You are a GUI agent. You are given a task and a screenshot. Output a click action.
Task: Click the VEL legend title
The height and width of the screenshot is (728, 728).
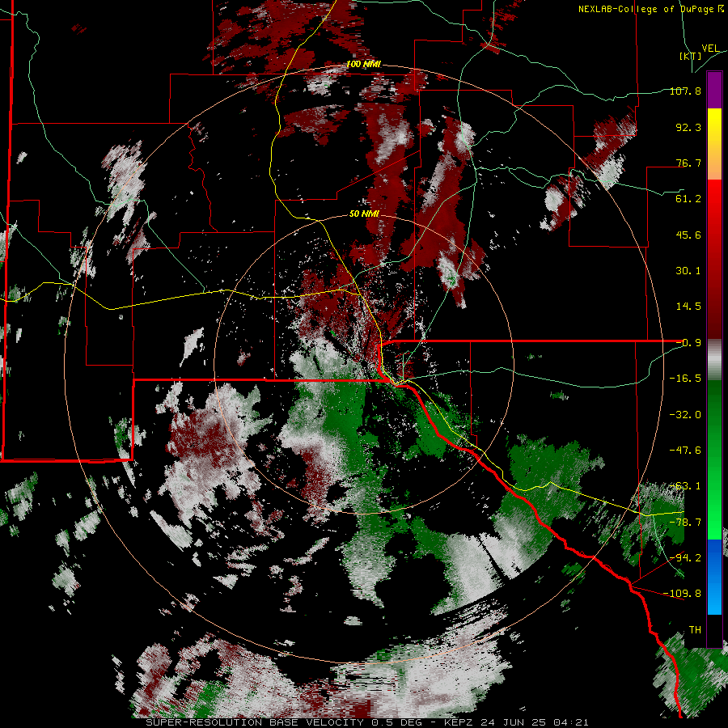(710, 49)
